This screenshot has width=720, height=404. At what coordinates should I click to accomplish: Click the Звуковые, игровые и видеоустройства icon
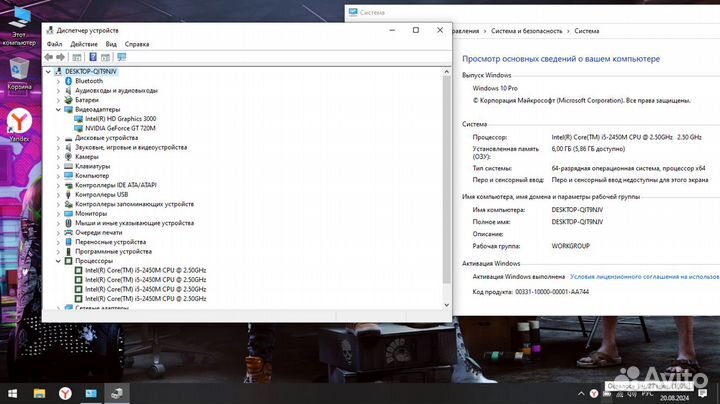(x=68, y=147)
